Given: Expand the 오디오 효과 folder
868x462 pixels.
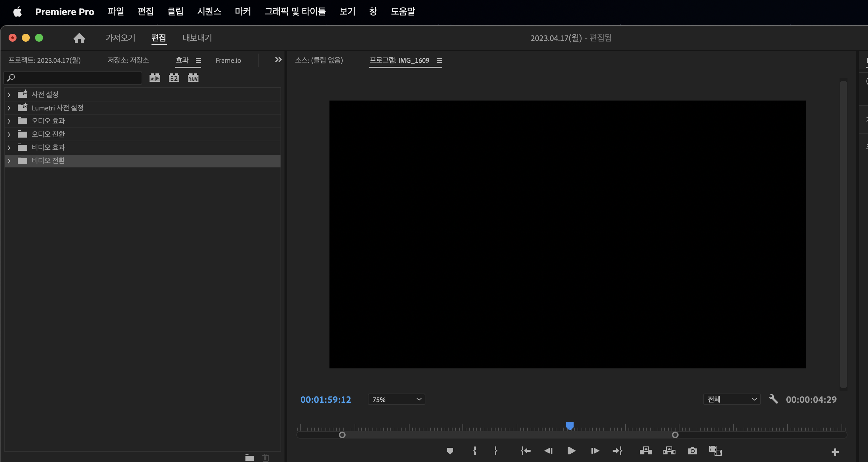Looking at the screenshot, I should click(9, 121).
